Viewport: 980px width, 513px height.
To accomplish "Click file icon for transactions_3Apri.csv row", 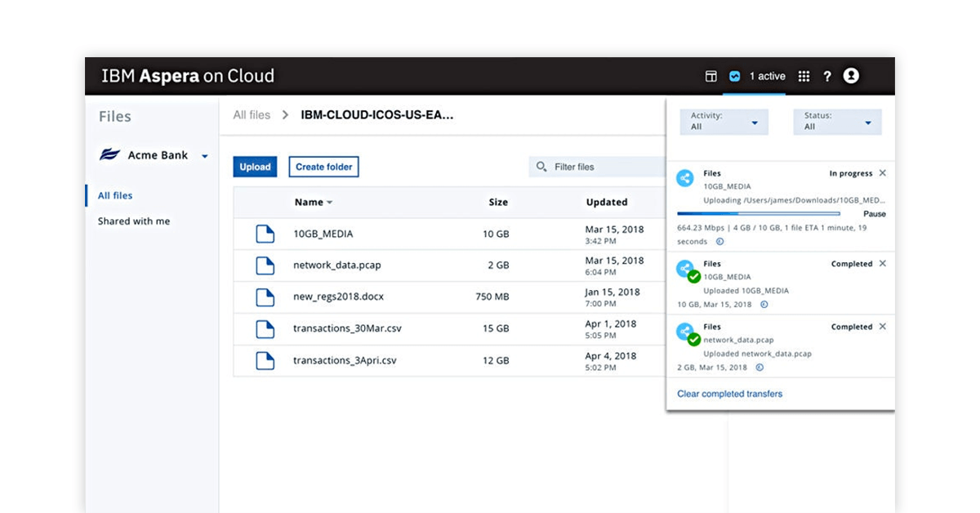I will click(x=265, y=360).
